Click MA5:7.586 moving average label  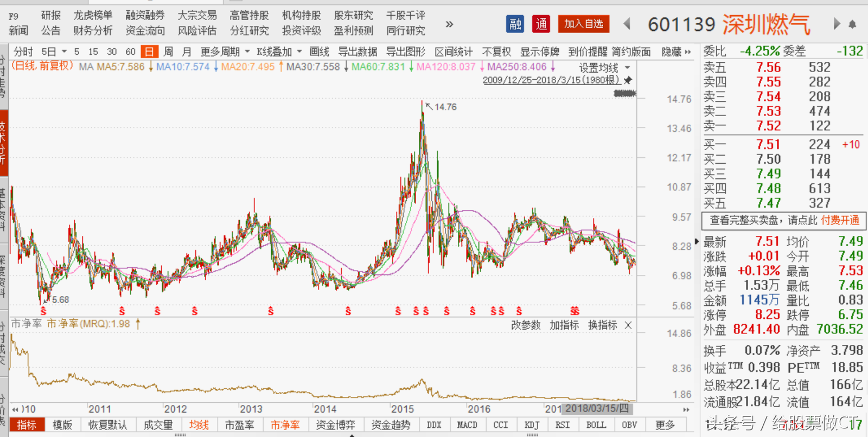[120, 67]
